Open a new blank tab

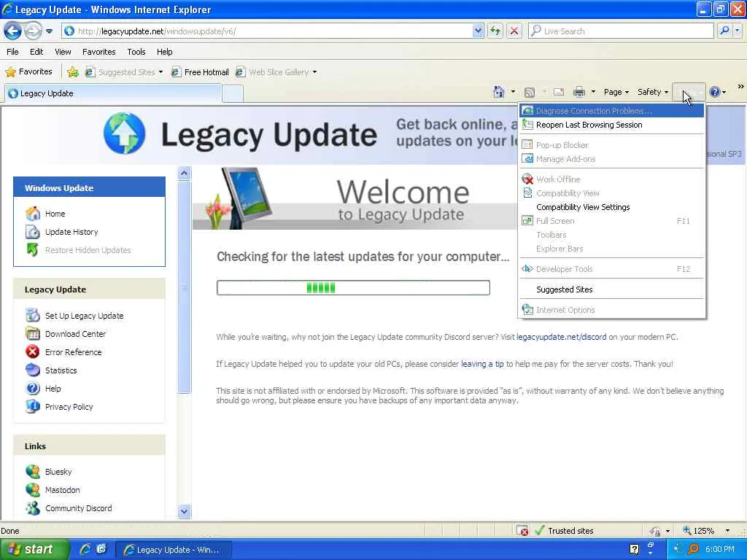pyautogui.click(x=233, y=93)
